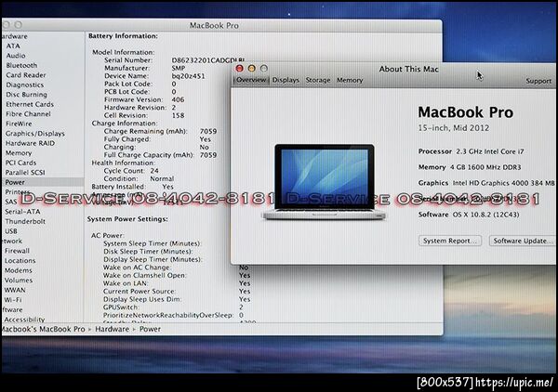Image resolution: width=558 pixels, height=392 pixels.
Task: Open Support in About This Mac
Action: [538, 81]
